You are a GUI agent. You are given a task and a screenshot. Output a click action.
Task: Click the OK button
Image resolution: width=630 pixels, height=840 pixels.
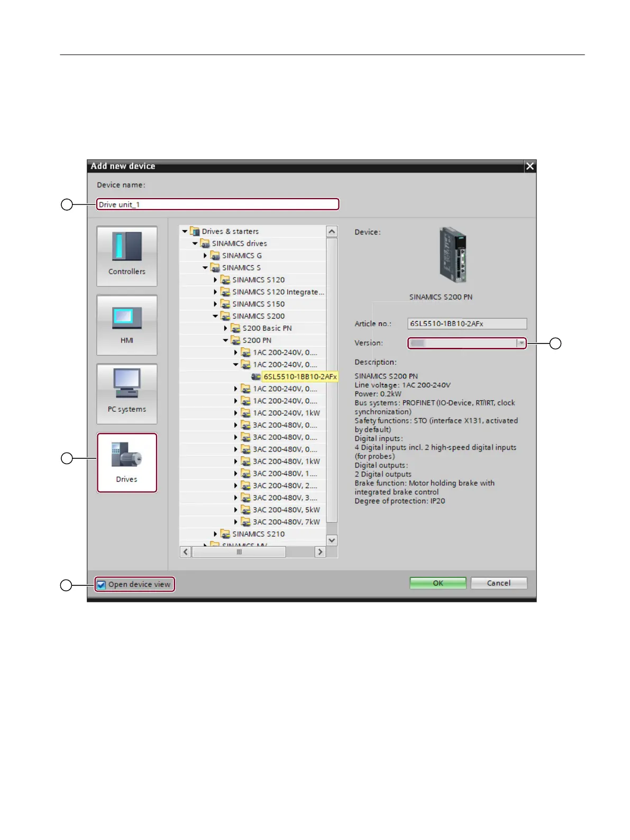[x=438, y=583]
